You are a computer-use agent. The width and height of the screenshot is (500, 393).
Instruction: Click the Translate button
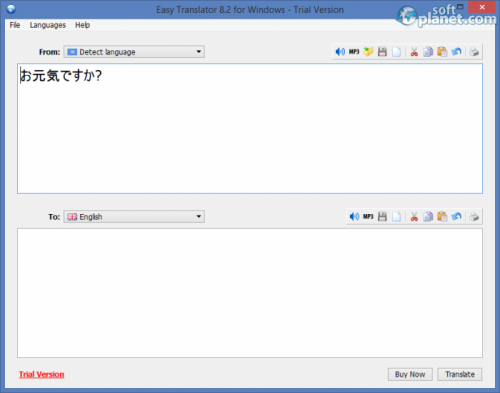(x=460, y=374)
